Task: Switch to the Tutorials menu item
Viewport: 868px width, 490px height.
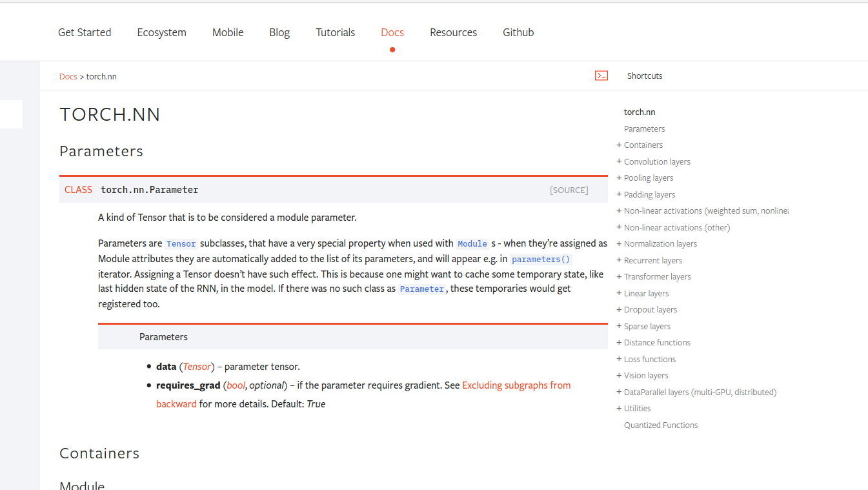Action: click(x=335, y=32)
